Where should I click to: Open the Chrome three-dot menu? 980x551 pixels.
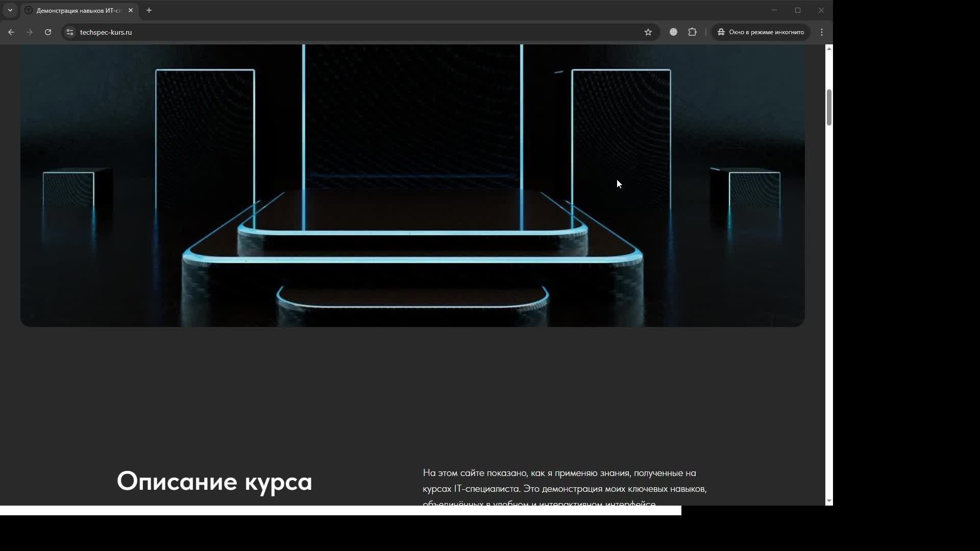821,32
